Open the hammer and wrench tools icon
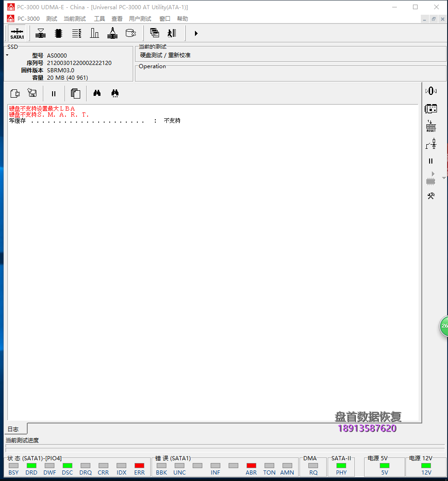Viewport: 448px width, 481px height. [x=431, y=196]
